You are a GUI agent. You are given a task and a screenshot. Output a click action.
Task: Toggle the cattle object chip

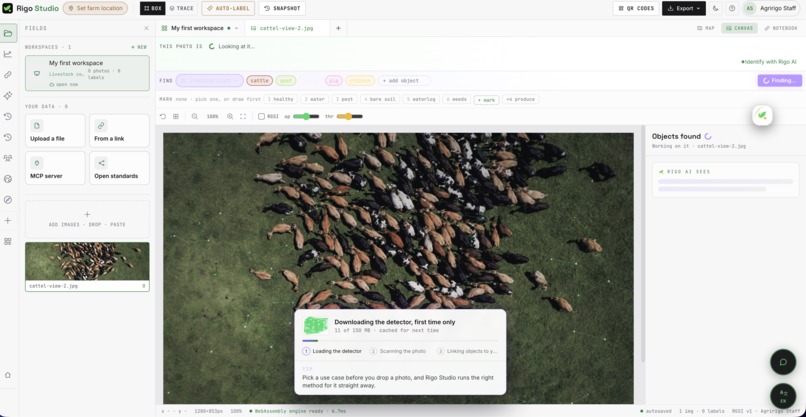coord(260,81)
